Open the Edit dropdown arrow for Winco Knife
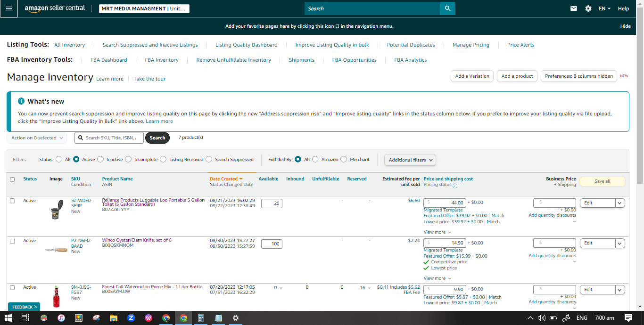Viewport: 644px width, 325px height. pyautogui.click(x=620, y=243)
